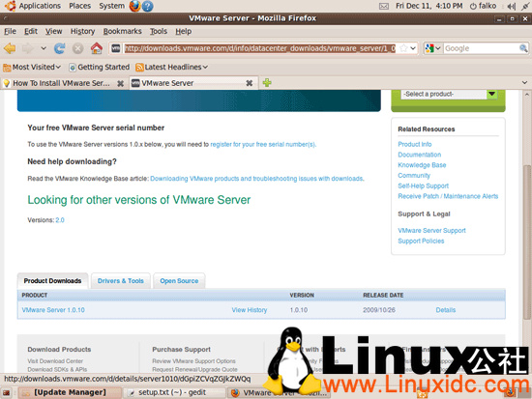Screen dimensions: 532x399
Task: Expand the Most Visited bookmarks folder
Action: pos(32,67)
